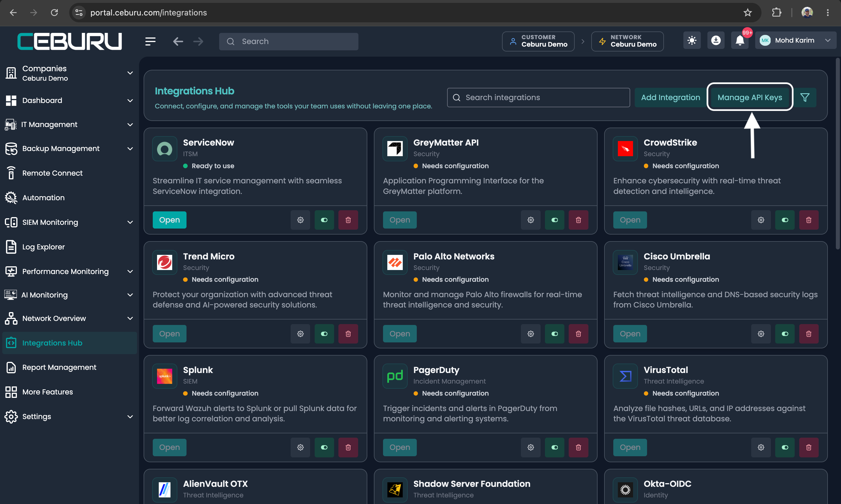Reload the browser page

[x=54, y=13]
